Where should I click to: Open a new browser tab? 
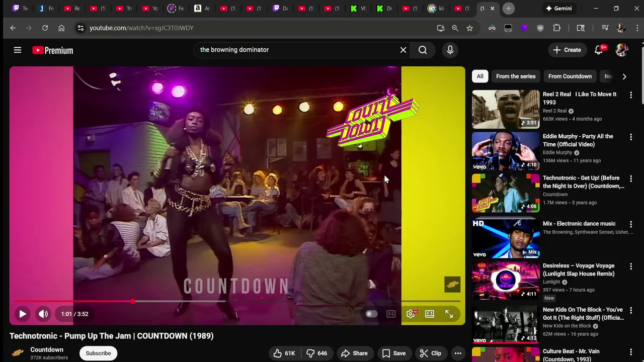509,9
